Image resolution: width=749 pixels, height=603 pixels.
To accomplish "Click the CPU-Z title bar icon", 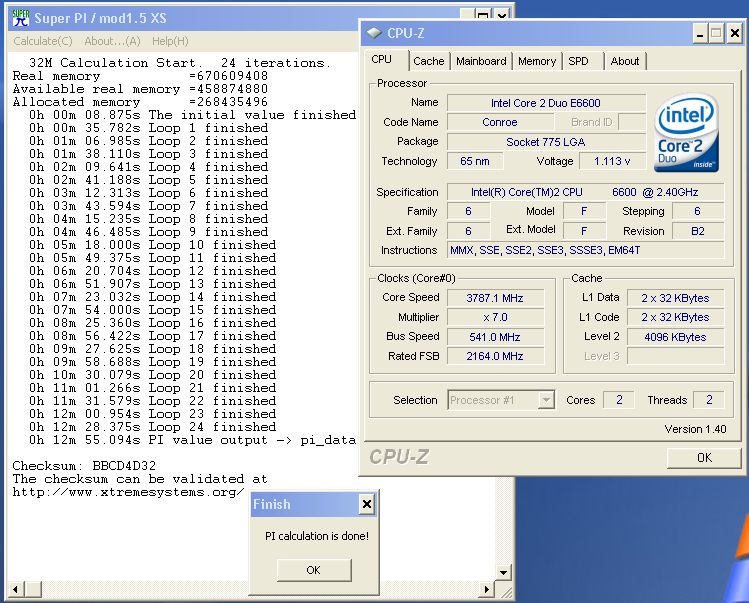I will click(374, 33).
